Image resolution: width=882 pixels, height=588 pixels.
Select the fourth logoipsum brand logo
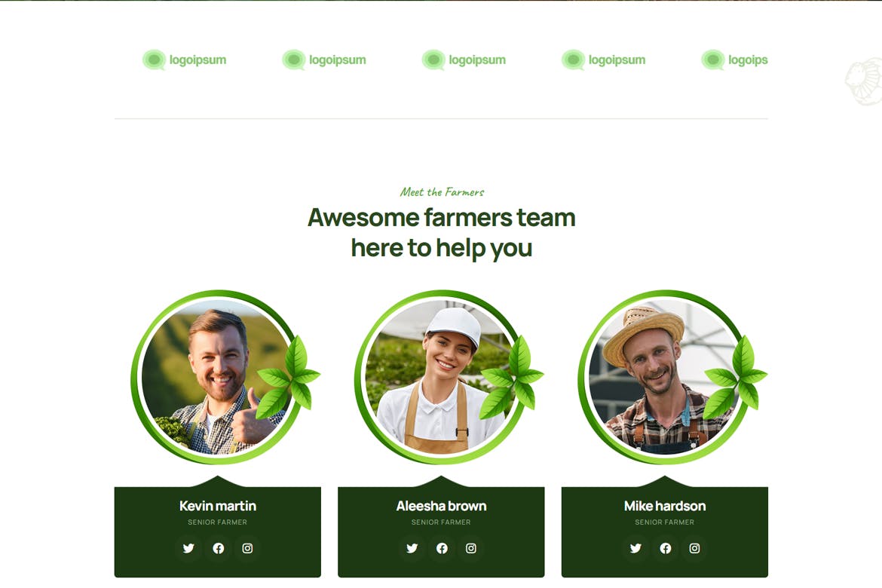[604, 60]
